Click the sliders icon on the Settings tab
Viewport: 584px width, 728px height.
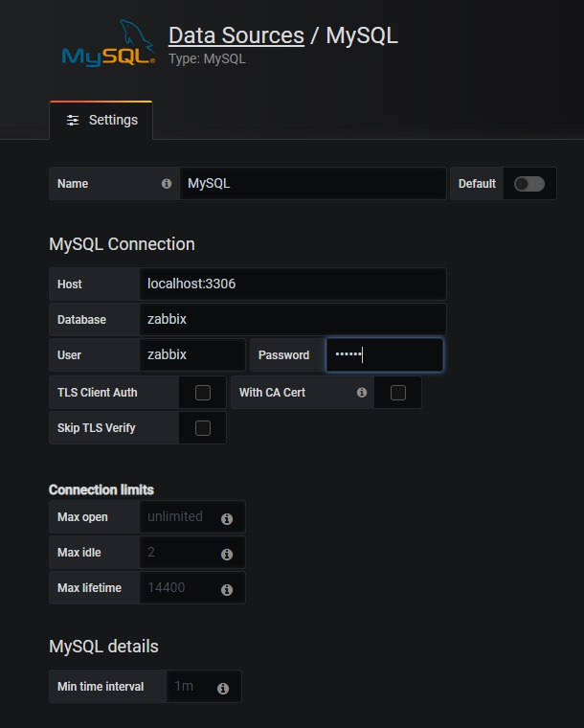pos(73,121)
